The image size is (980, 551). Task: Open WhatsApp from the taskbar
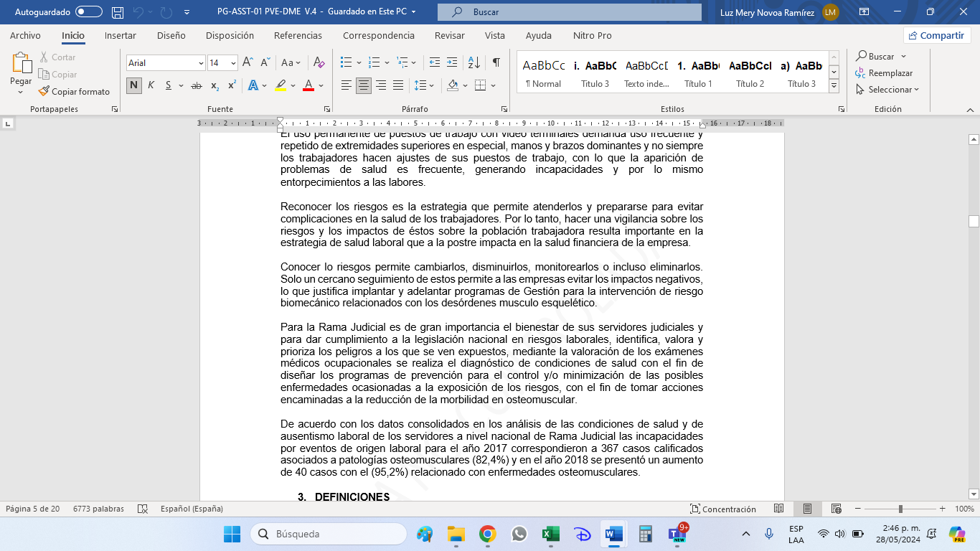pyautogui.click(x=519, y=534)
